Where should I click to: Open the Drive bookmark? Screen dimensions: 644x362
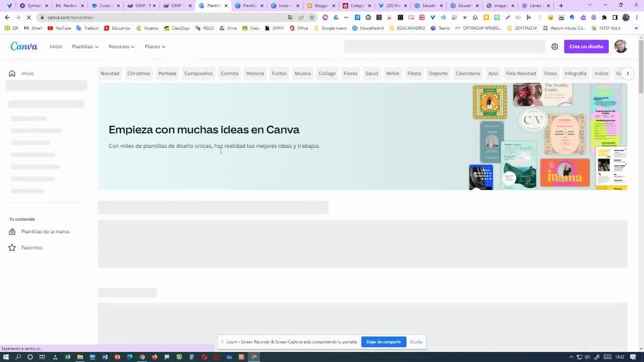[x=228, y=28]
